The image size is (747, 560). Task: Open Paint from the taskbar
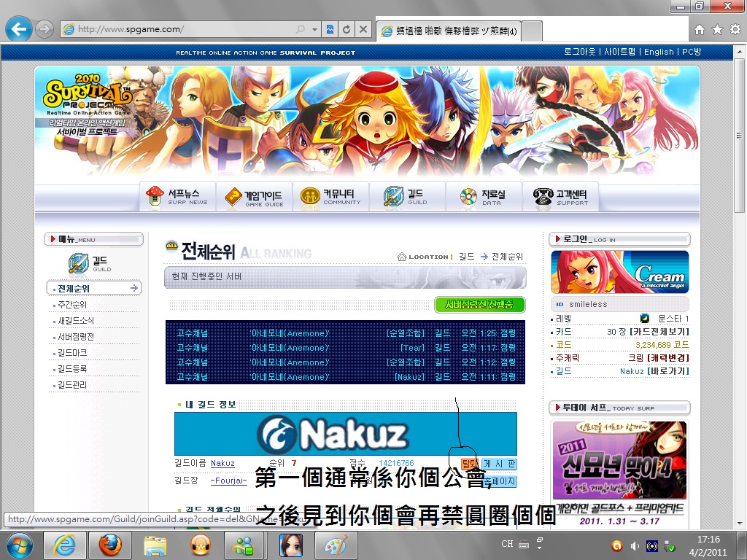[x=336, y=545]
